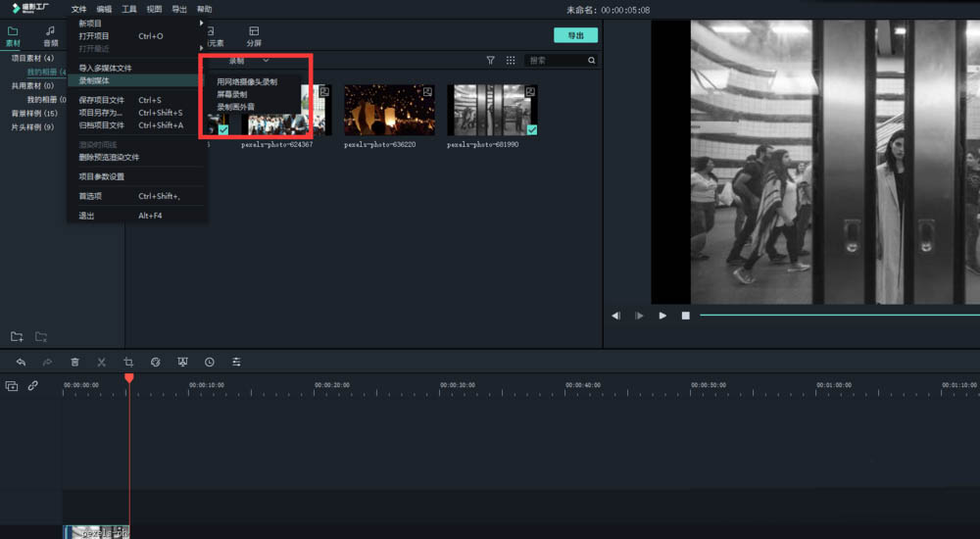The height and width of the screenshot is (539, 980).
Task: Open advanced edit sliders icon
Action: click(x=236, y=362)
